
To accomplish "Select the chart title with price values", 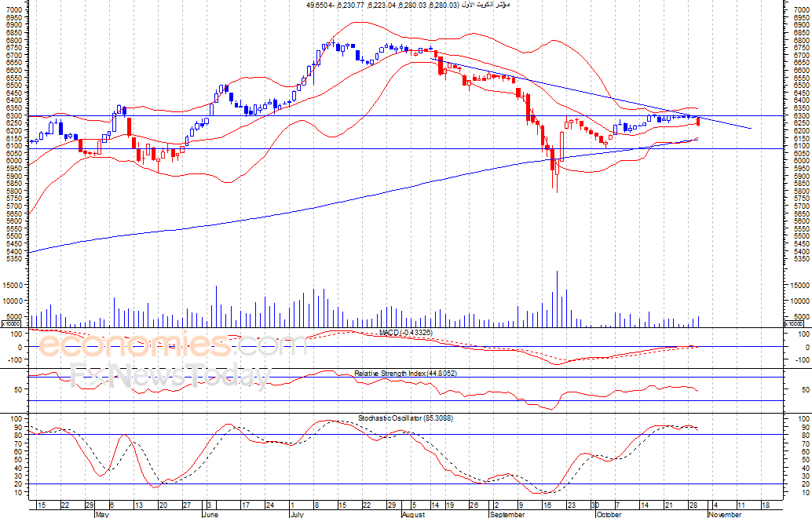I will point(408,5).
